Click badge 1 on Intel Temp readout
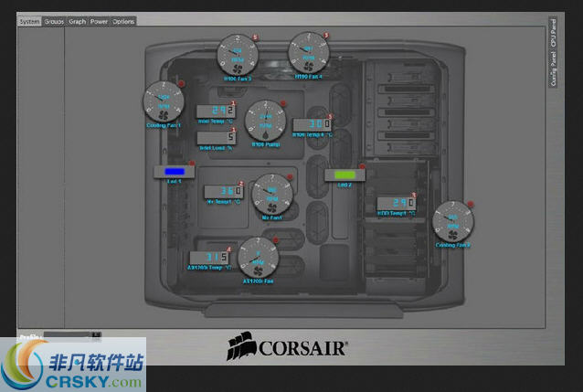583x392 pixels. [234, 103]
